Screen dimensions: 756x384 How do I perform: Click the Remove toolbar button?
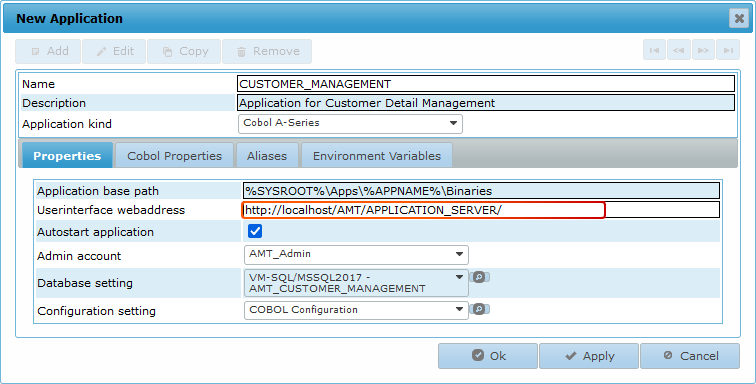point(267,51)
